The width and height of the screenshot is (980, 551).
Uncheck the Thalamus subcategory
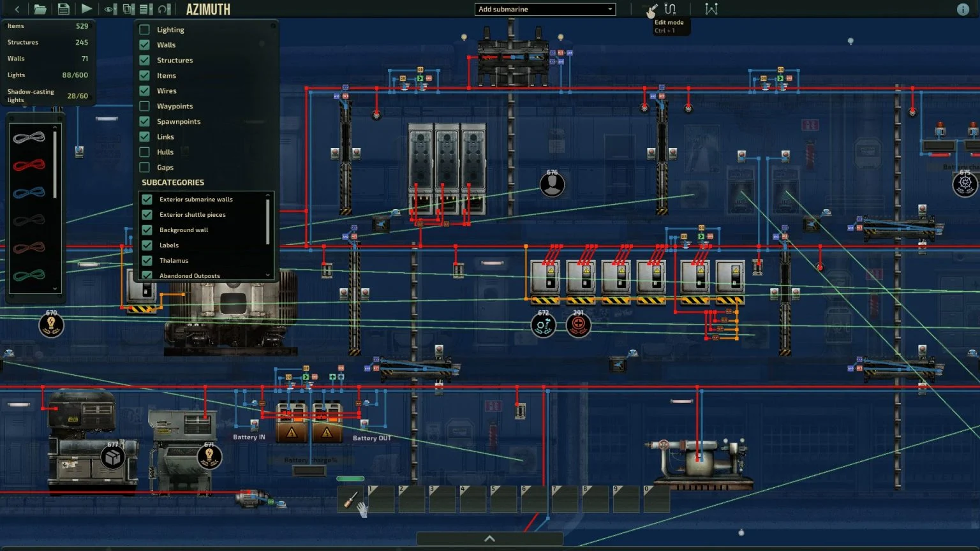147,260
